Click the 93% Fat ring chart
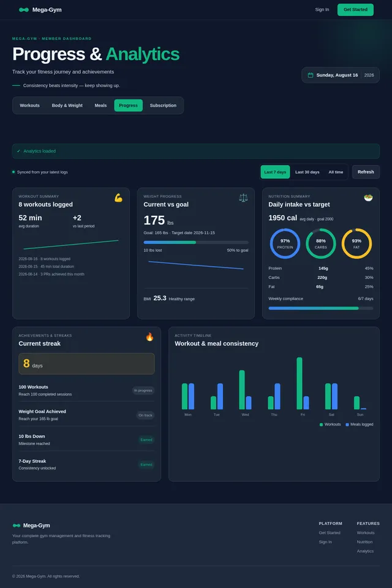The image size is (392, 588). click(x=356, y=243)
